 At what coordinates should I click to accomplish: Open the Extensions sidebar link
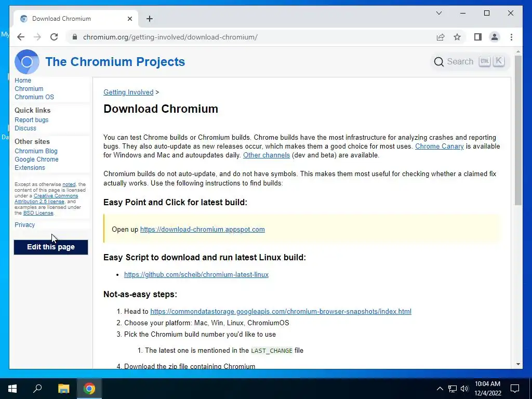(x=30, y=168)
